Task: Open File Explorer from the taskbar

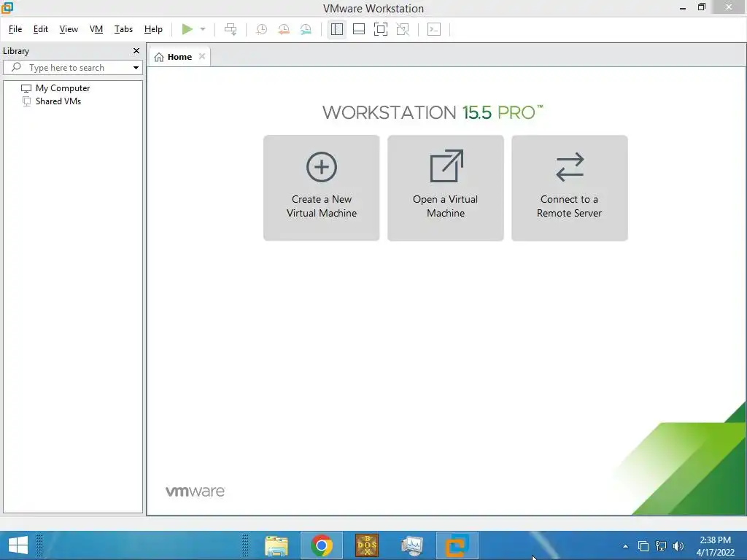Action: click(x=276, y=545)
